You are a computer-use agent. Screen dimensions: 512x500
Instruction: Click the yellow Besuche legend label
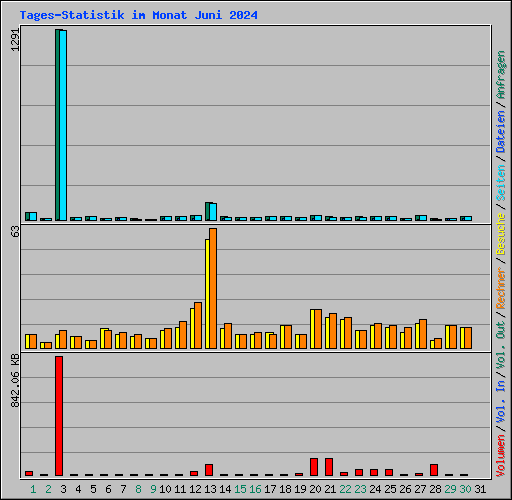click(501, 234)
